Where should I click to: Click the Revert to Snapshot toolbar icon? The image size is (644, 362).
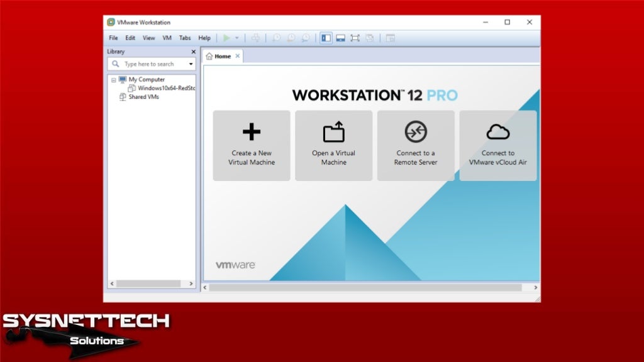click(x=291, y=38)
